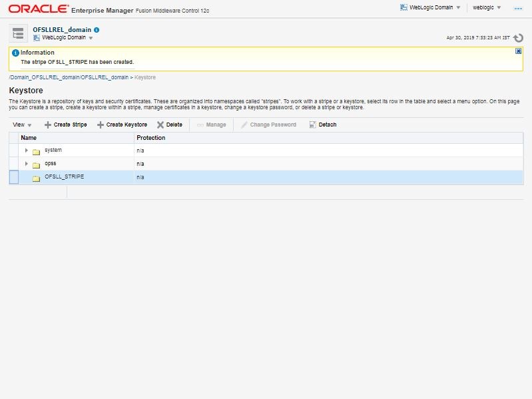
Task: Click the n/a protection value for opss
Action: pos(140,165)
